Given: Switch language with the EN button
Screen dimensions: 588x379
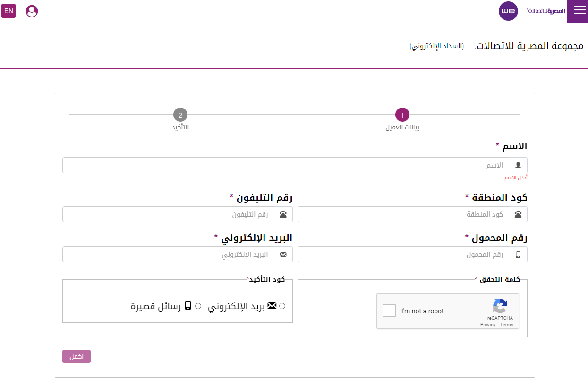Looking at the screenshot, I should [9, 11].
